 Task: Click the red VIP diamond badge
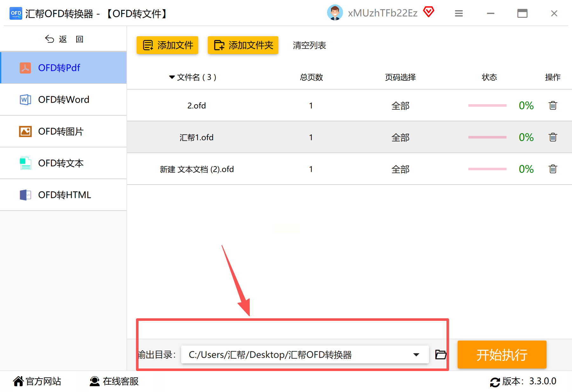pyautogui.click(x=428, y=12)
